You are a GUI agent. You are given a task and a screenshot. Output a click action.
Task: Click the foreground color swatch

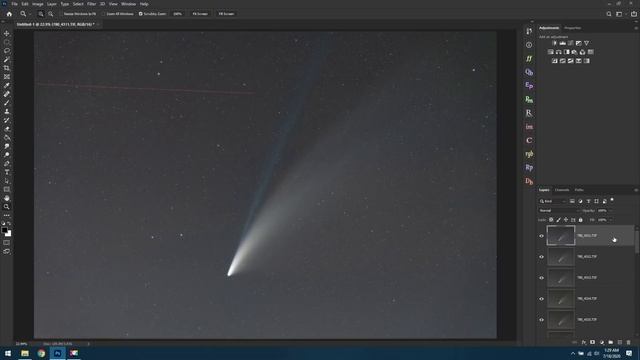click(x=4, y=231)
